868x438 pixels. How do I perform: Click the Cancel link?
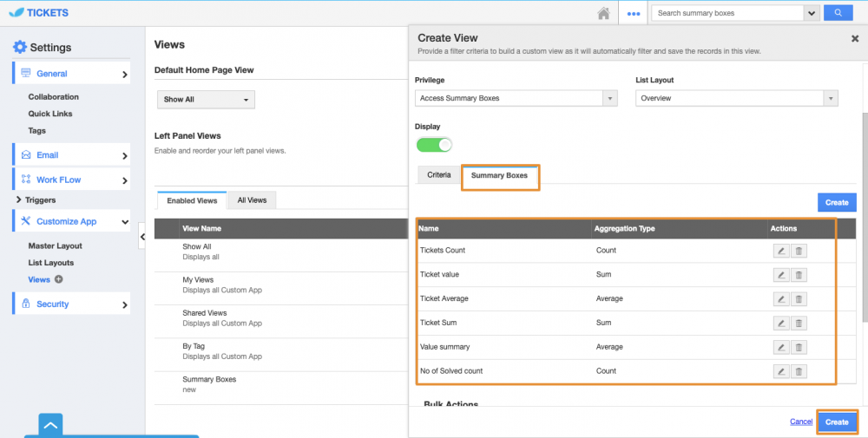(800, 422)
